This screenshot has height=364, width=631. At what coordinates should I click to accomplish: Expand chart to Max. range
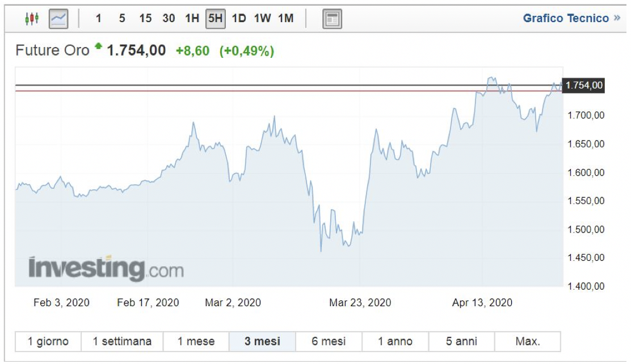tap(528, 341)
